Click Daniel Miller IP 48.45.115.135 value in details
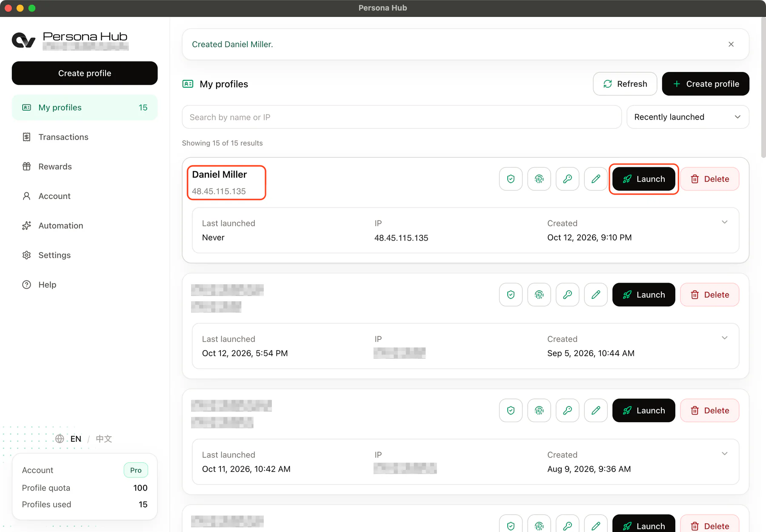 (x=401, y=238)
